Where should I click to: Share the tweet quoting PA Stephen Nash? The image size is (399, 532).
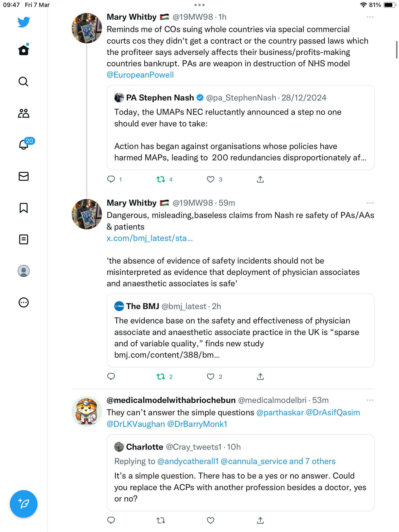tap(260, 179)
